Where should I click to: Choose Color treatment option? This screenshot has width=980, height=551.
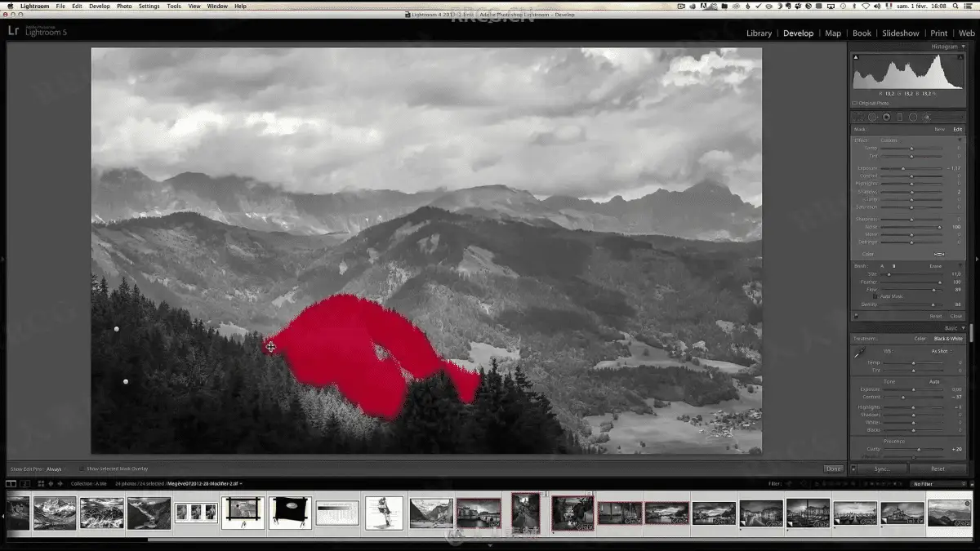(x=920, y=339)
